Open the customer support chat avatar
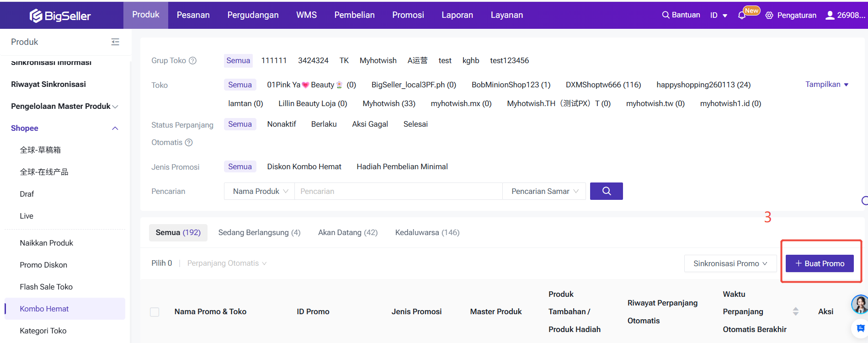This screenshot has width=868, height=343. (860, 304)
